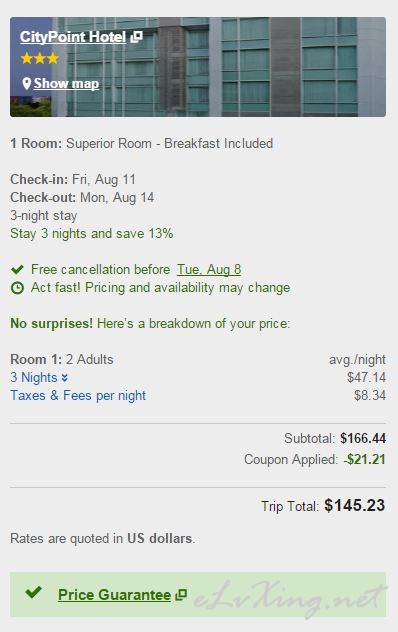Screen dimensions: 398x632
Task: Click the Stay 3 nights save 13% text
Action: pos(92,233)
